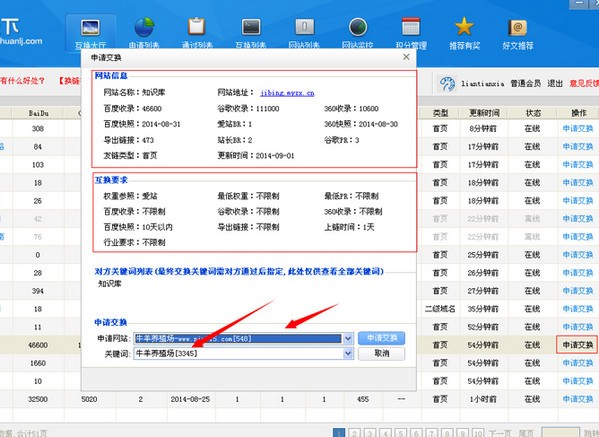Open the 推荐有奖 star icon
This screenshot has height=437, width=599.
point(464,27)
